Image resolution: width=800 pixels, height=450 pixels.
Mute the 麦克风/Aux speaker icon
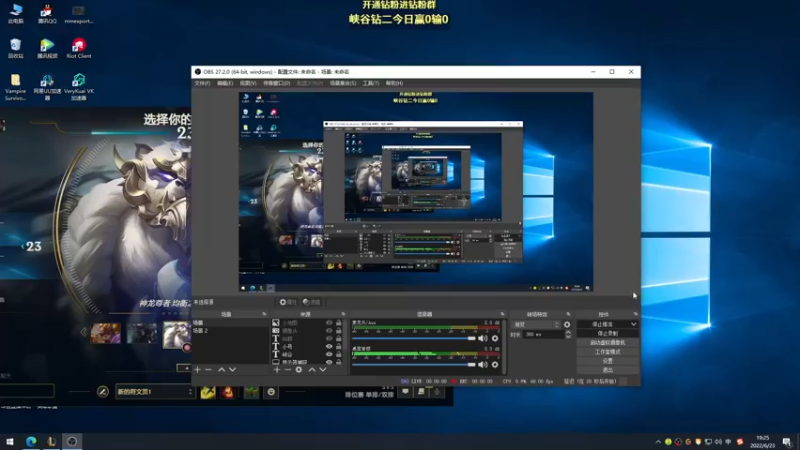point(483,338)
